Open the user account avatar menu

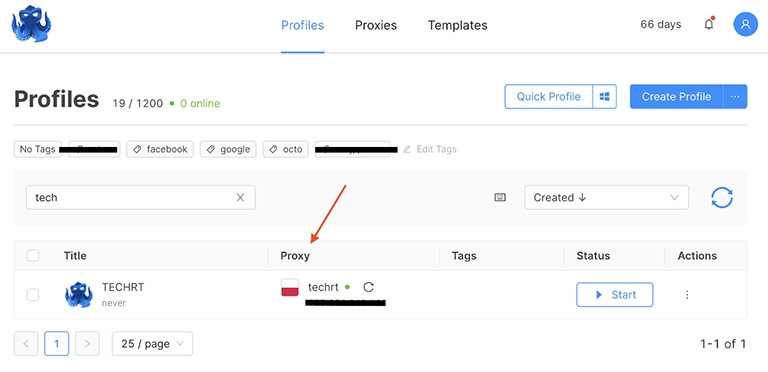click(x=745, y=24)
